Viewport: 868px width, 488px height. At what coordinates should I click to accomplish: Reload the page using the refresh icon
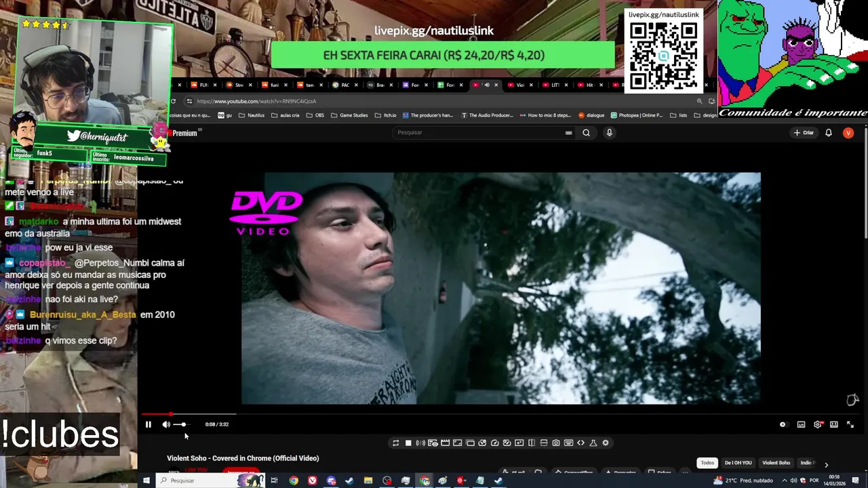pyautogui.click(x=174, y=102)
